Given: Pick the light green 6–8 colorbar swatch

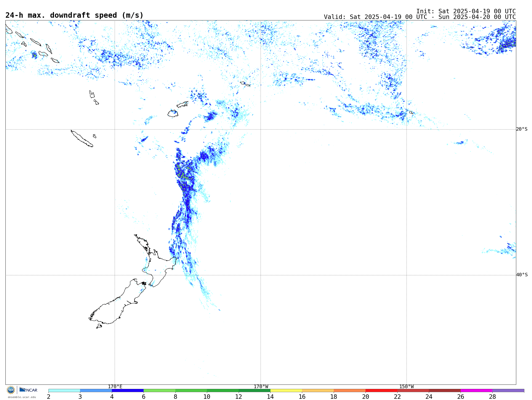Looking at the screenshot, I should pos(159,391).
